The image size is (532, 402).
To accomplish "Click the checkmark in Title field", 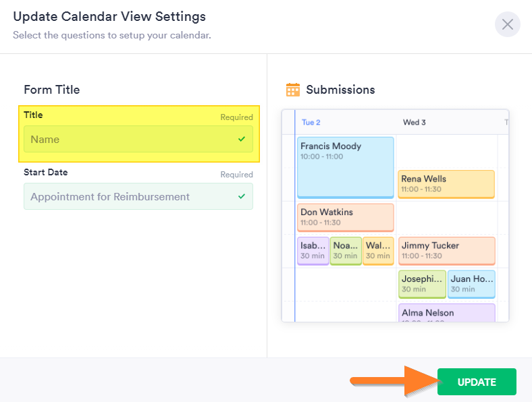I will [242, 140].
